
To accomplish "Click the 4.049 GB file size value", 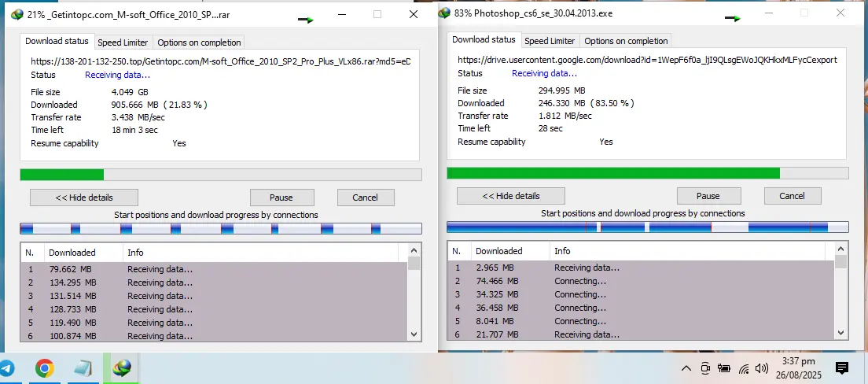I will 130,92.
